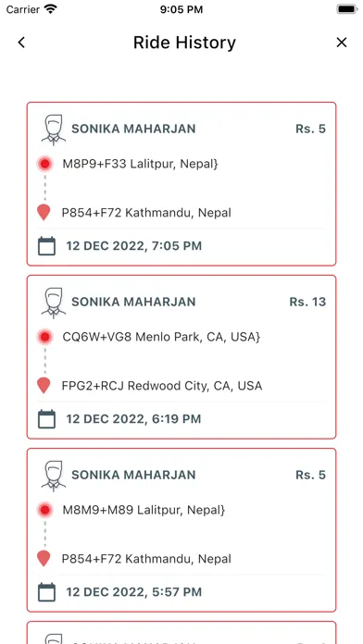Click the drop-off pin beside FPG2+RCJ Redwood City
This screenshot has width=363, height=644.
click(44, 385)
